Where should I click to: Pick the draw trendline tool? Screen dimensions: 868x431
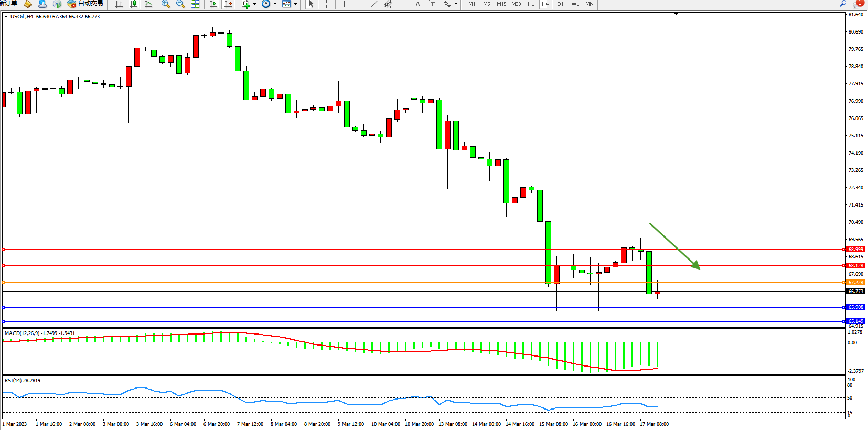pos(373,4)
